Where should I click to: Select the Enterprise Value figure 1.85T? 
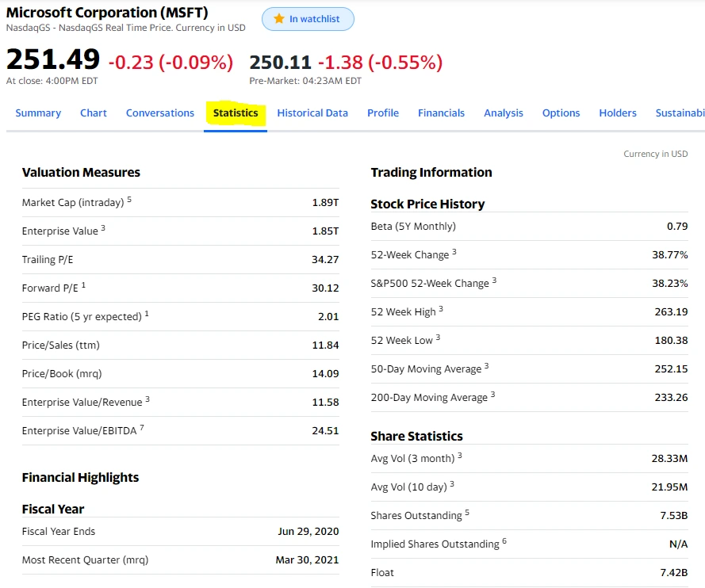pyautogui.click(x=325, y=231)
